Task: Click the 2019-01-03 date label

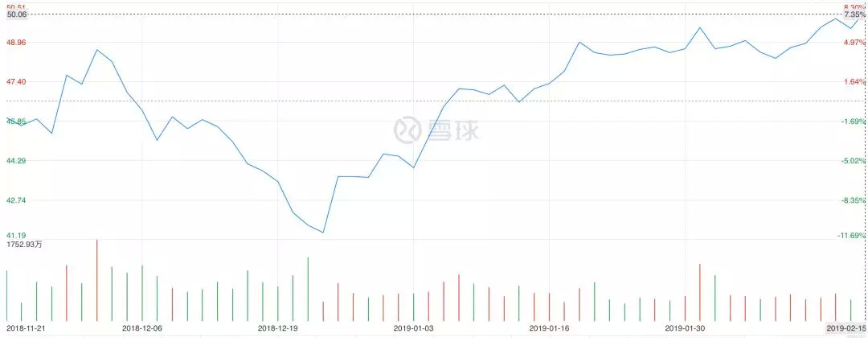Action: coord(414,329)
